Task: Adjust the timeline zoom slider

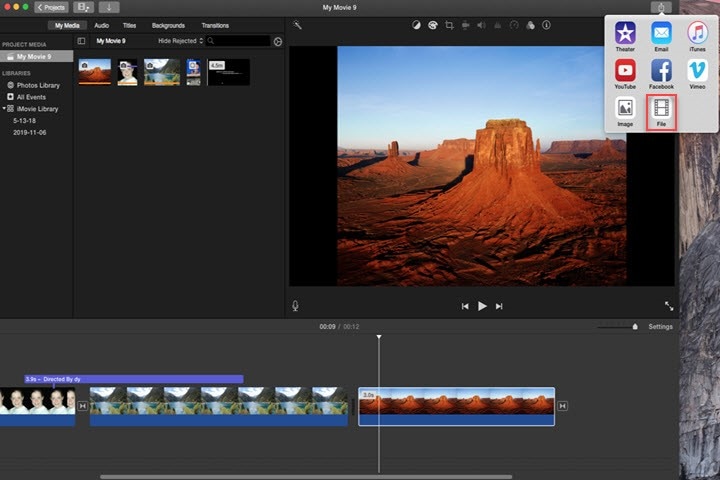Action: tap(634, 327)
